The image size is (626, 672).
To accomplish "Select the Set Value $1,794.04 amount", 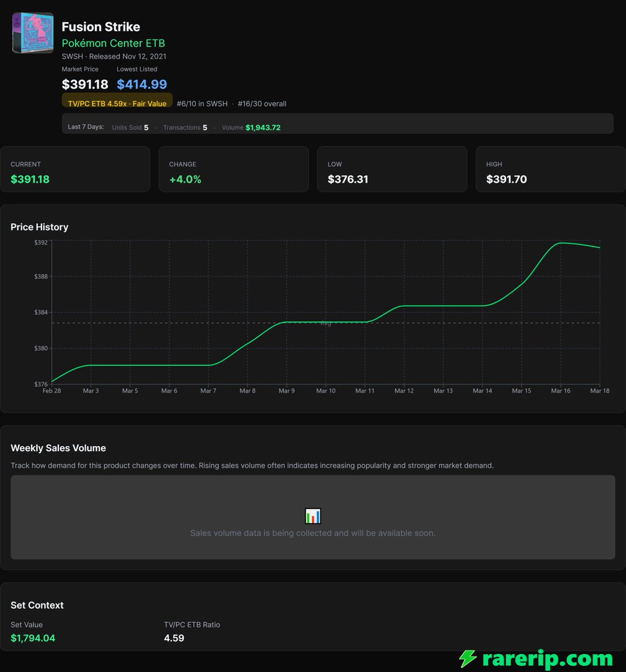I will [x=33, y=638].
